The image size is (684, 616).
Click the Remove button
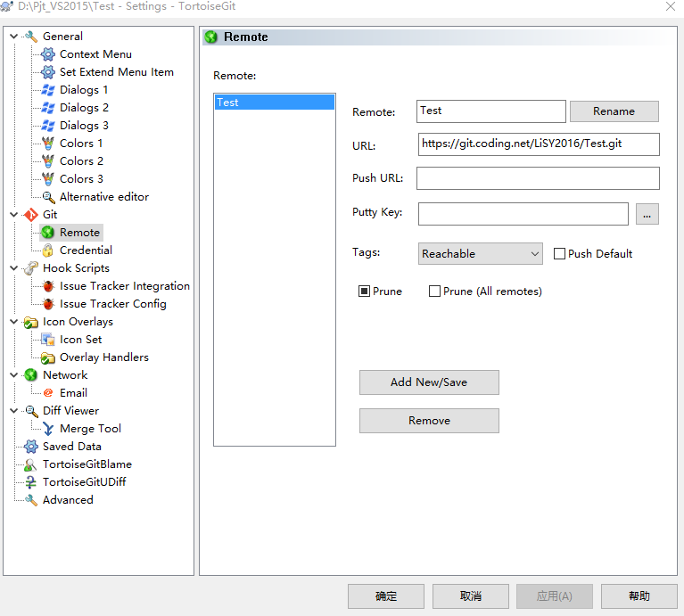429,421
